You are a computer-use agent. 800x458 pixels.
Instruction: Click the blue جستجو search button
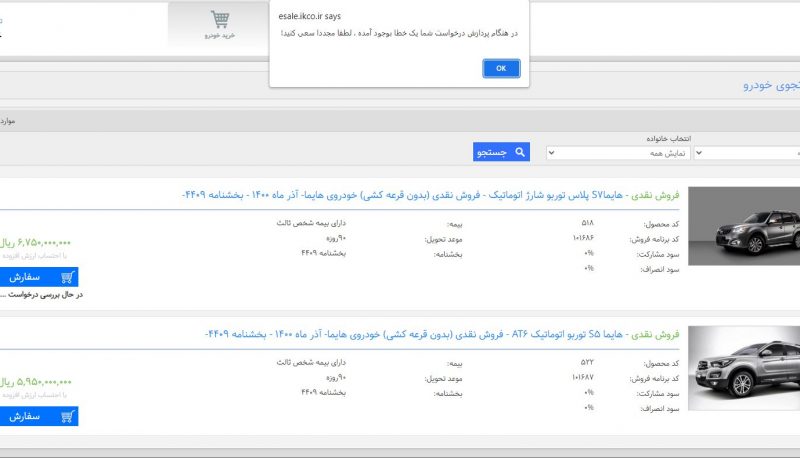tap(501, 152)
